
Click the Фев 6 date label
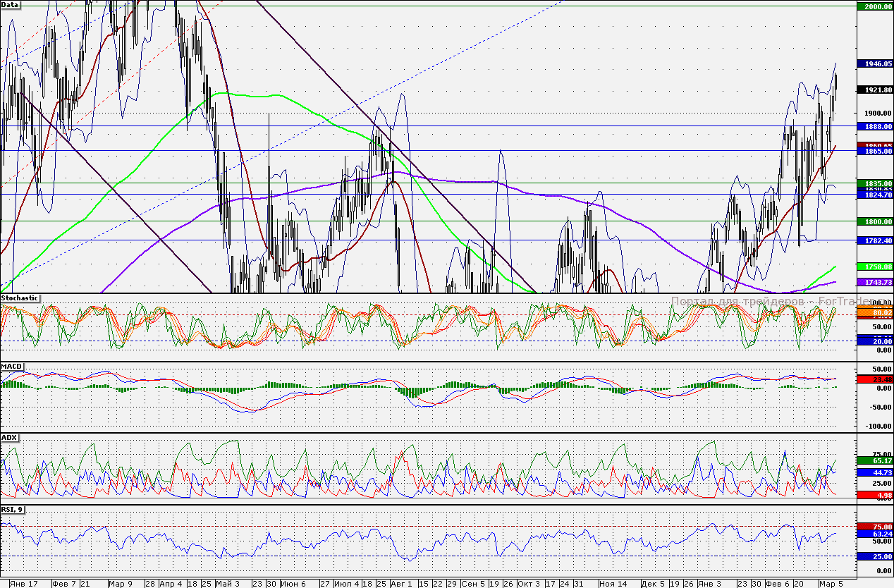coord(777,584)
